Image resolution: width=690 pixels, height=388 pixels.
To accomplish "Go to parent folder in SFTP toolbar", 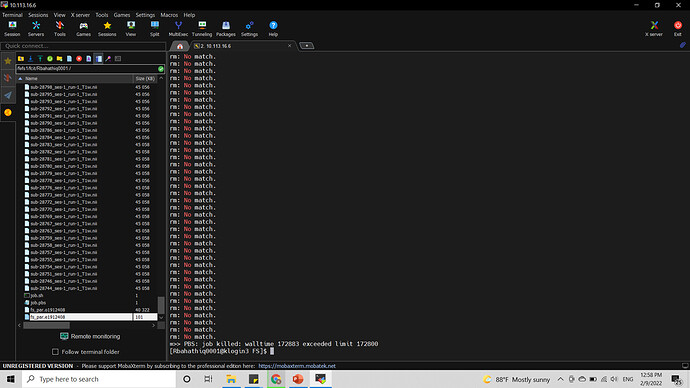I will click(x=21, y=59).
